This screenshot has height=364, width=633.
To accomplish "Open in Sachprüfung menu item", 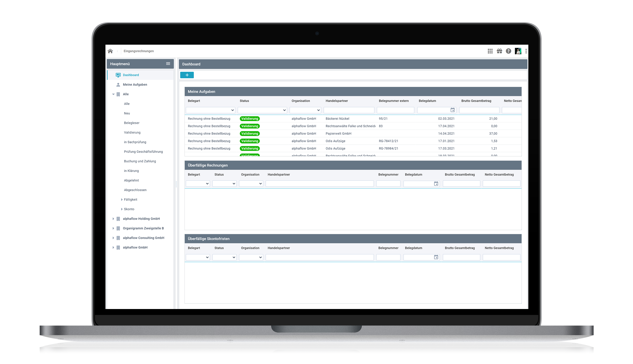I will click(x=135, y=142).
